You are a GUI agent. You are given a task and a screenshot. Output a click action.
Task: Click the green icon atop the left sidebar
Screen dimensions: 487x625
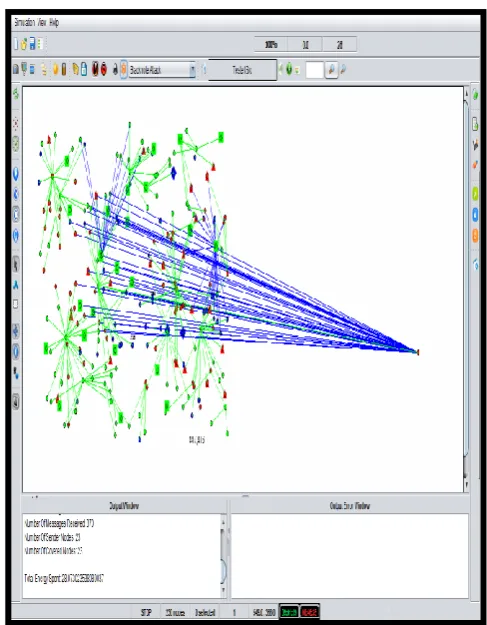(x=16, y=94)
